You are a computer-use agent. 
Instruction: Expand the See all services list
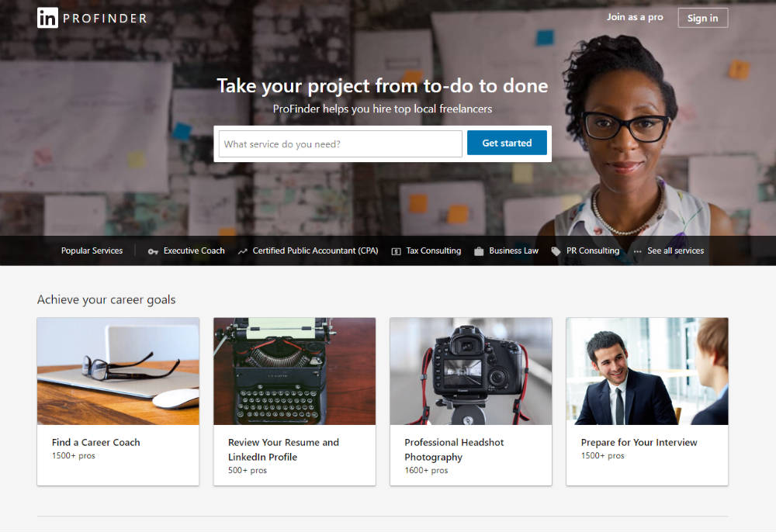point(675,250)
